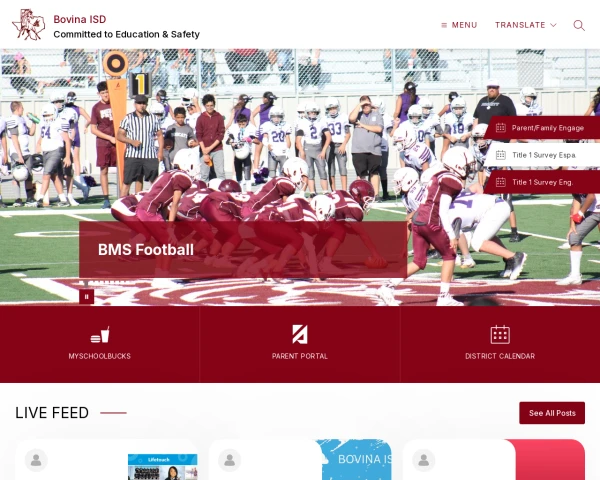Pause the hero slideshow
The image size is (600, 480).
86,297
